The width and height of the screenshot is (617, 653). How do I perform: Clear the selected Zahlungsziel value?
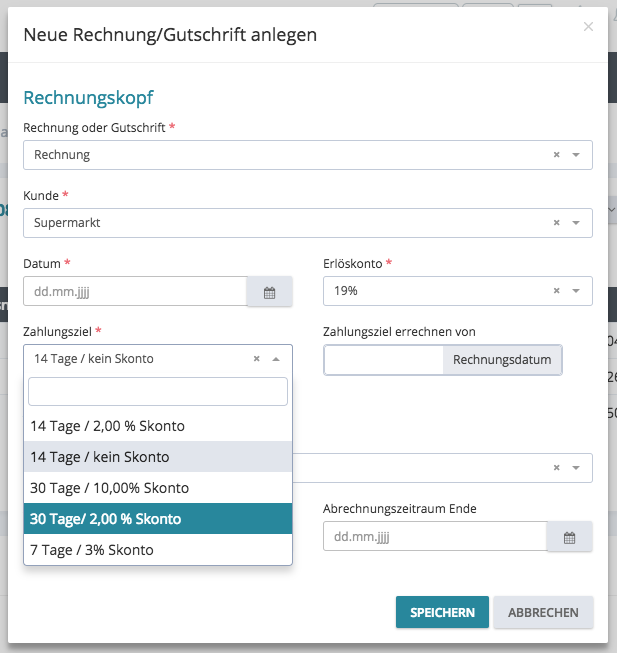[x=256, y=359]
